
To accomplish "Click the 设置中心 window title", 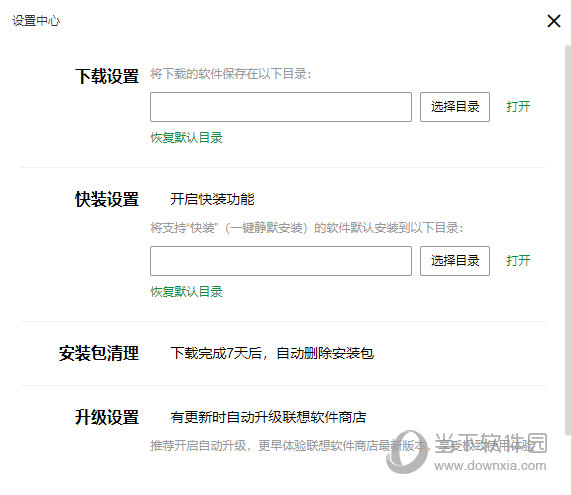I will point(36,21).
